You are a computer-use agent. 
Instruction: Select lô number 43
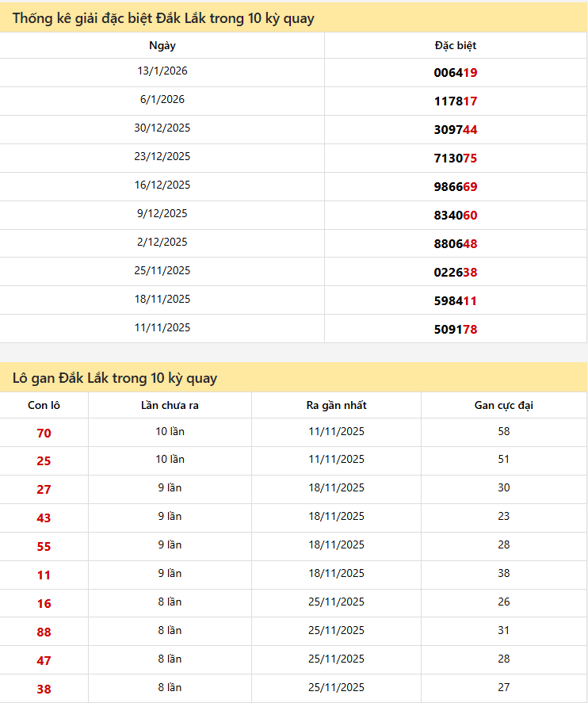44,518
